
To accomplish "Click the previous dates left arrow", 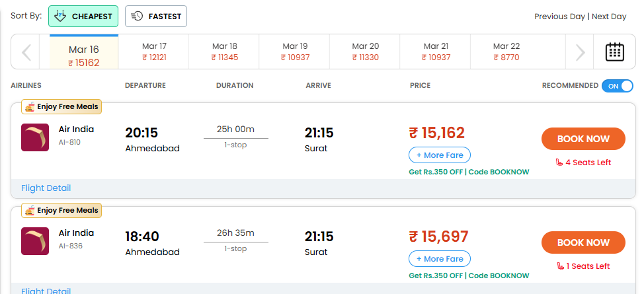I will pos(27,52).
